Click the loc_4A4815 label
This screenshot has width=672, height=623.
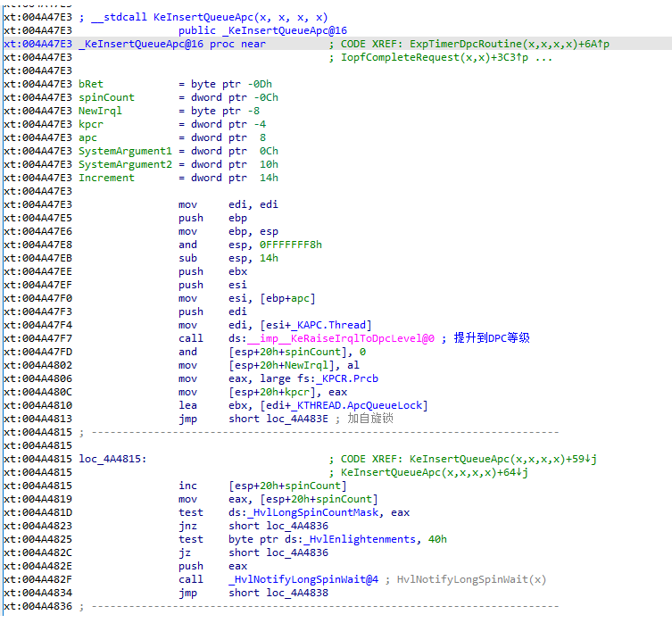112,459
